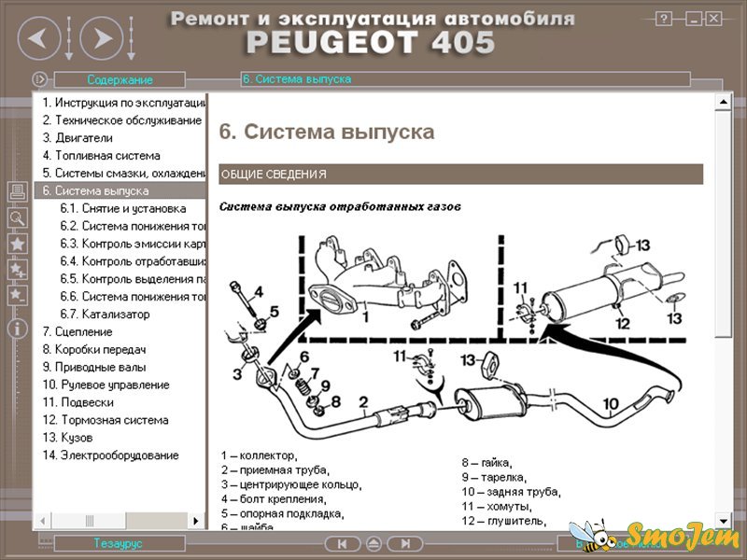This screenshot has height=560, width=747.
Task: Open 12. Тормозная система chapter
Action: (x=106, y=419)
